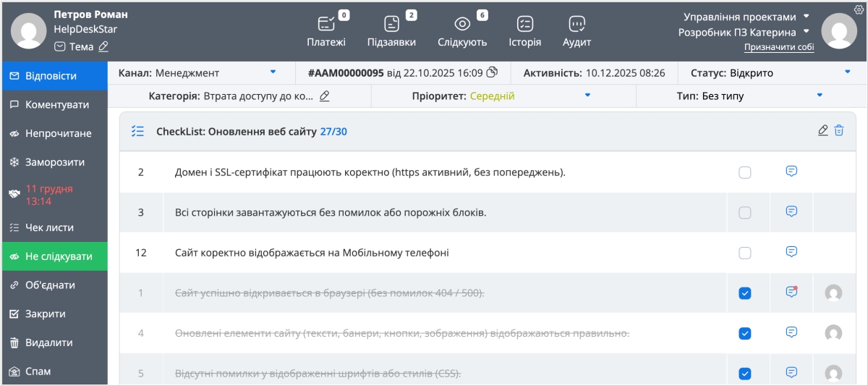This screenshot has width=868, height=386.
Task: Expand the Канал dropdown
Action: [x=273, y=72]
